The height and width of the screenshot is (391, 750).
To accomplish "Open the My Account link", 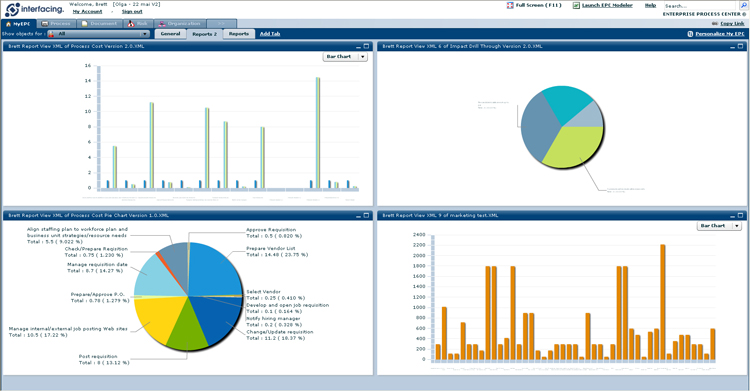I will [87, 11].
